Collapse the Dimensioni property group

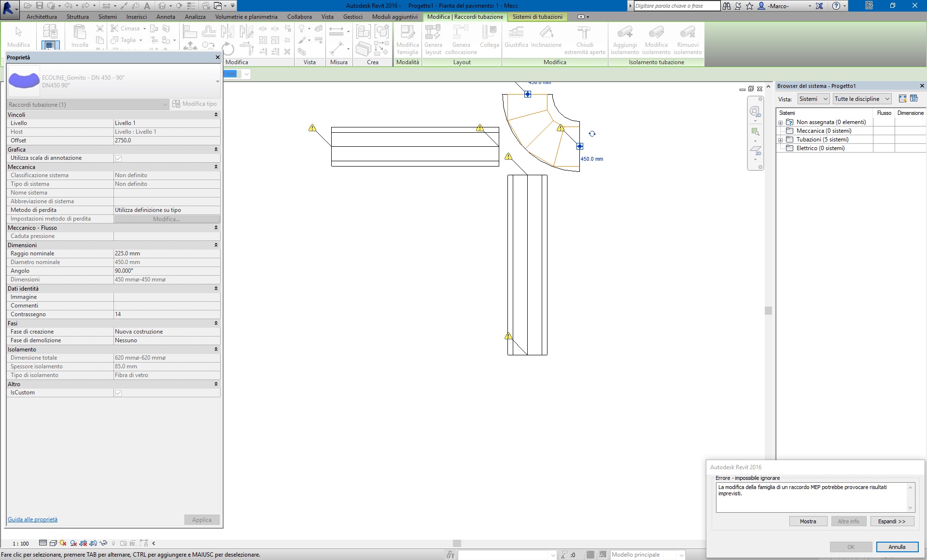click(x=216, y=245)
